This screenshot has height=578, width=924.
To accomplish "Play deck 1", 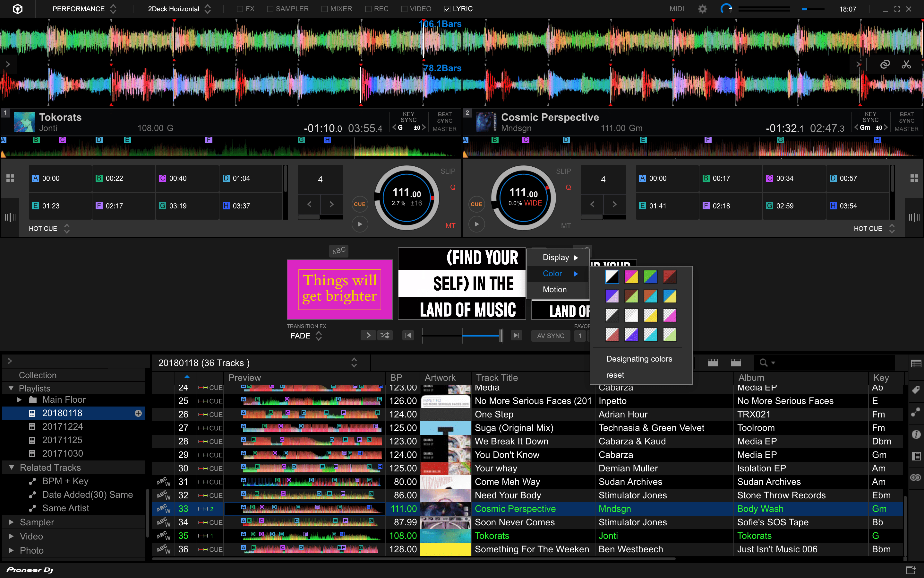I will (x=360, y=224).
